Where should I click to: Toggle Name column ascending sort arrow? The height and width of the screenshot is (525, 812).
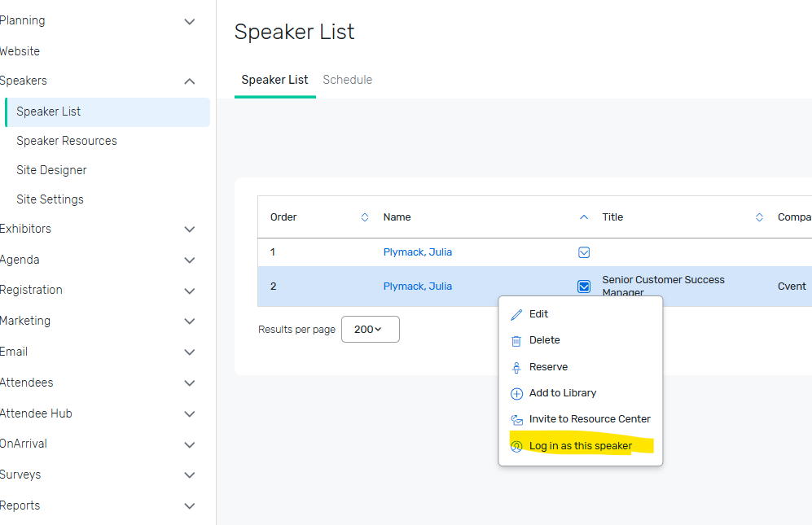(x=584, y=217)
